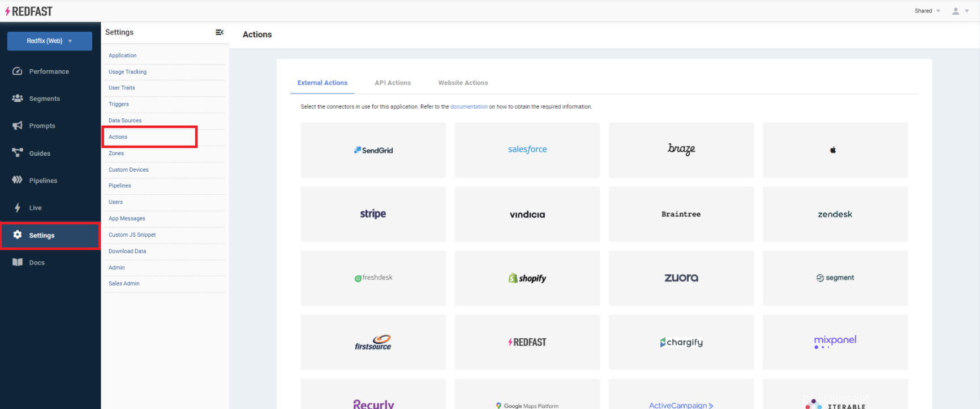Open the Docs book icon

[18, 262]
